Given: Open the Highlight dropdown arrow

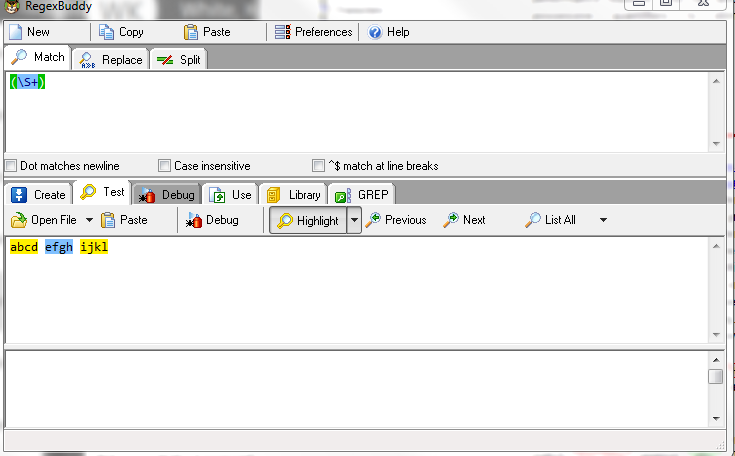Looking at the screenshot, I should [354, 220].
